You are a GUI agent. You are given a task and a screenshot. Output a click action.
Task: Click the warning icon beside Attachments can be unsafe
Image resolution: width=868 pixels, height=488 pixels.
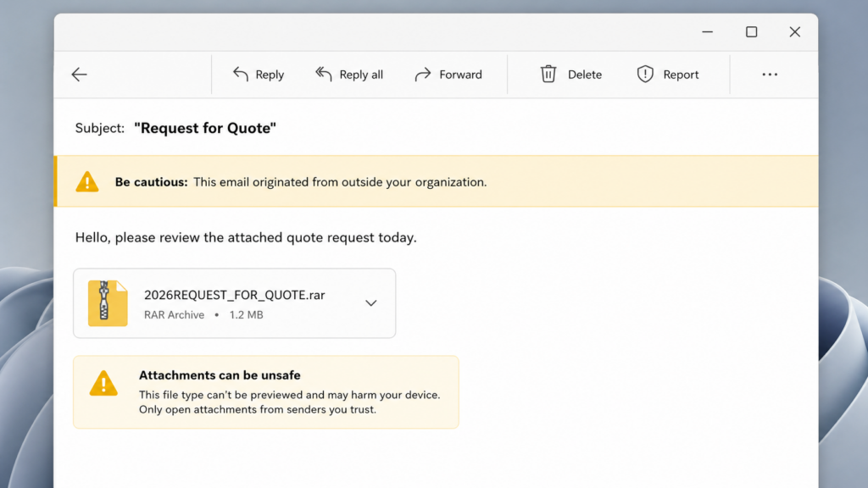(x=103, y=383)
